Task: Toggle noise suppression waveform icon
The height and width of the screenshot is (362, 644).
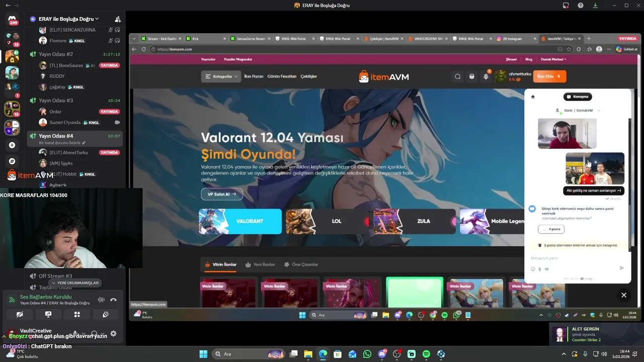Action: 101,300
